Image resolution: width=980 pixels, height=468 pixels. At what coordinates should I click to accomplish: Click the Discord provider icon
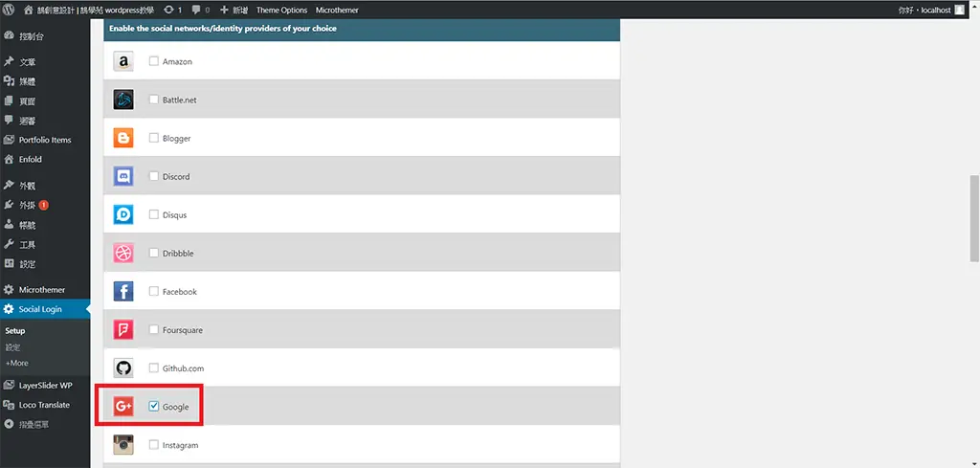[123, 176]
